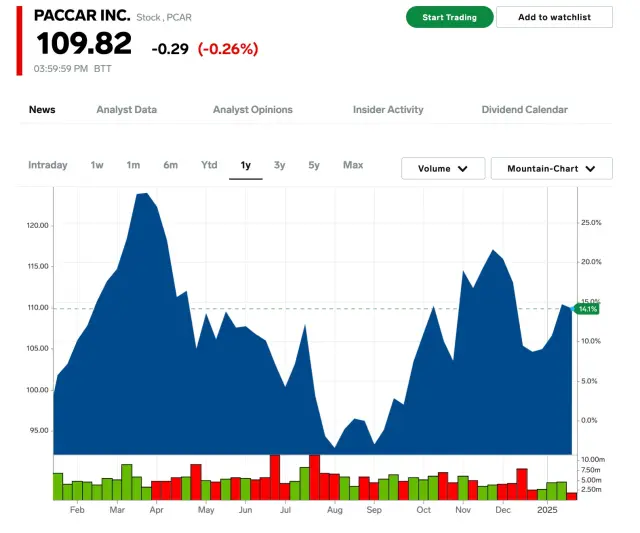The image size is (640, 533).
Task: Click the 14.1% current price marker
Action: 588,309
